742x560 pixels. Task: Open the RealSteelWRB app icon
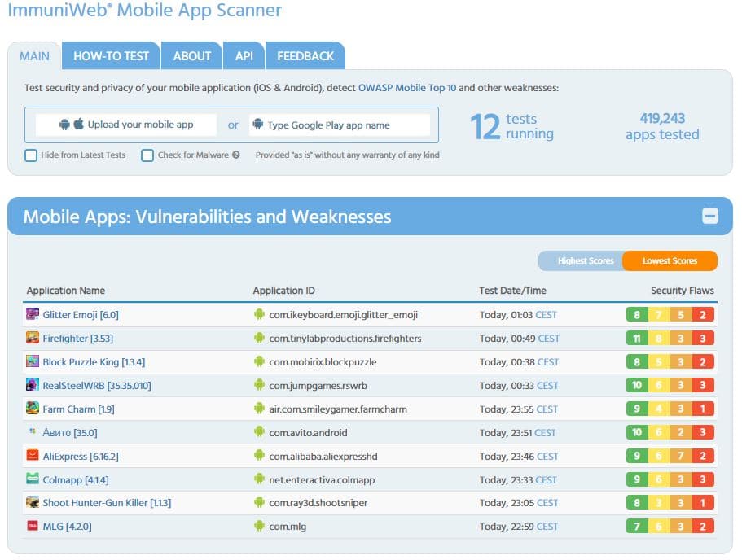[x=33, y=384]
